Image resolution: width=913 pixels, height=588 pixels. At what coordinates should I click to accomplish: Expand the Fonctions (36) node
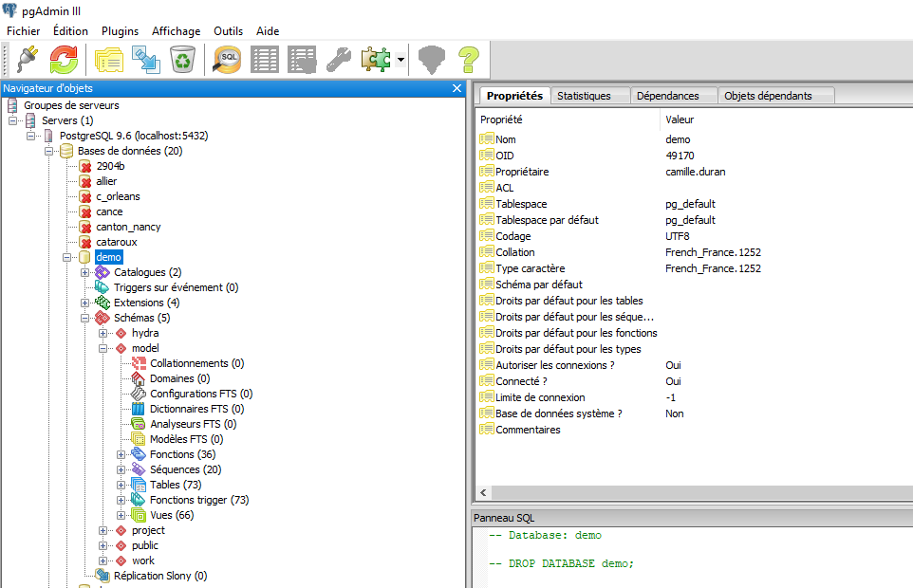[x=121, y=454]
